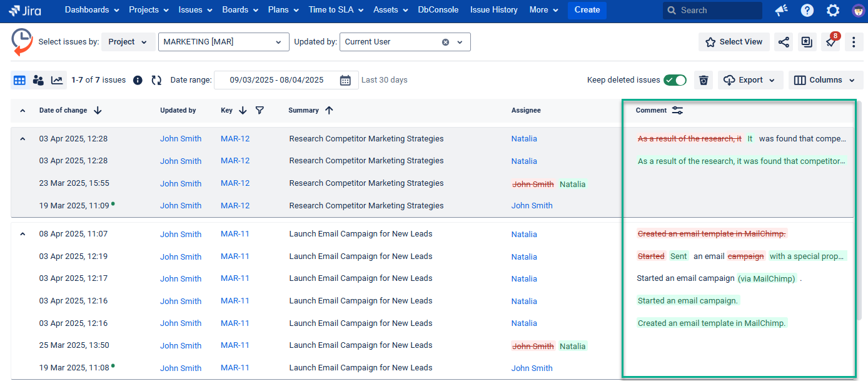Open comment display settings icon in Comment header
The width and height of the screenshot is (868, 381).
(677, 110)
